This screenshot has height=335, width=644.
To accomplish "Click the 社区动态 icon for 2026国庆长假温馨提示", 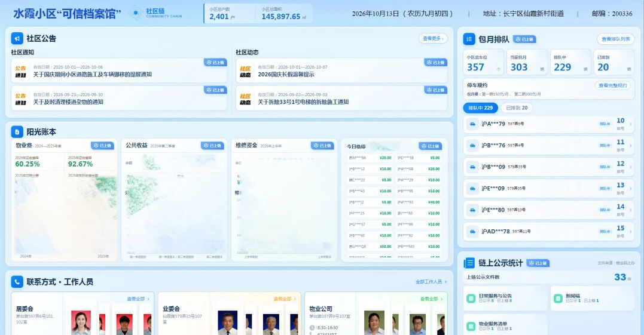I will tap(245, 72).
